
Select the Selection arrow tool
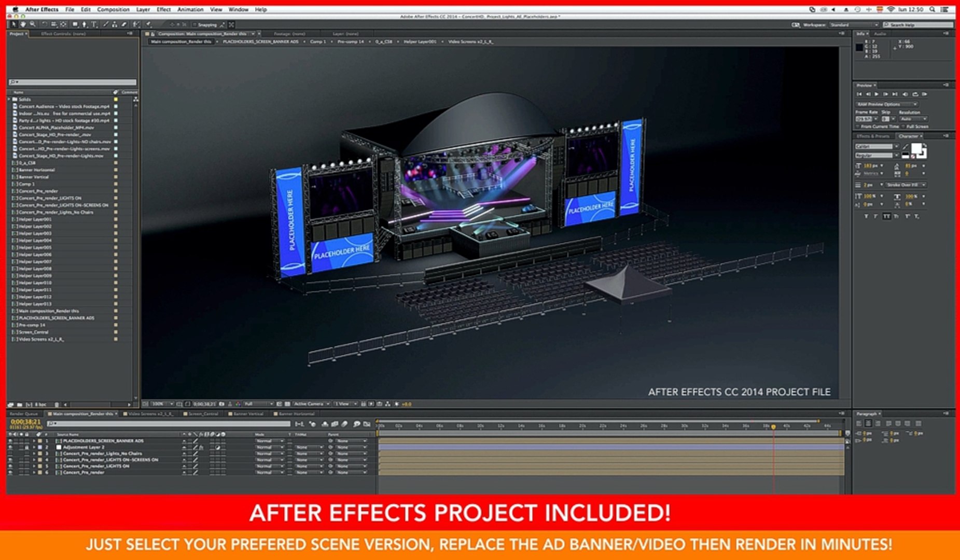click(x=13, y=24)
